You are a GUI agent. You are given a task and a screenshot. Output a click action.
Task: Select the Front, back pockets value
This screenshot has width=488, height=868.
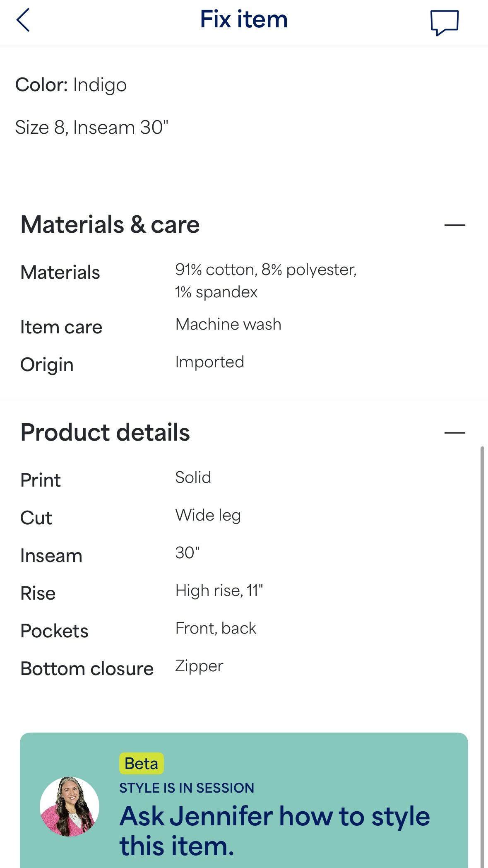click(x=216, y=628)
